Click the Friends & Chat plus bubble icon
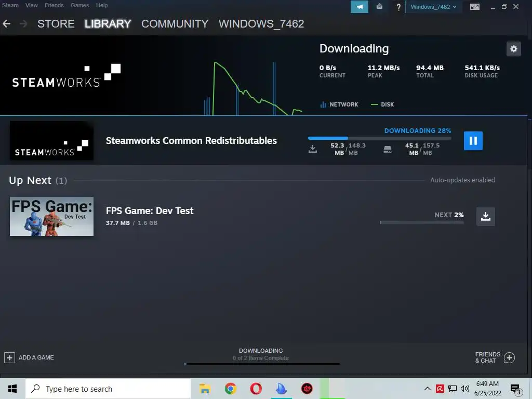Screen dimensions: 532x399 pyautogui.click(x=509, y=357)
